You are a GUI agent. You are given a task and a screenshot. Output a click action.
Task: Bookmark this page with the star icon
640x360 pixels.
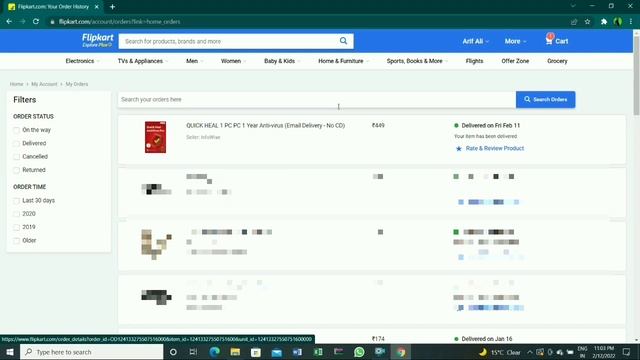(x=587, y=22)
